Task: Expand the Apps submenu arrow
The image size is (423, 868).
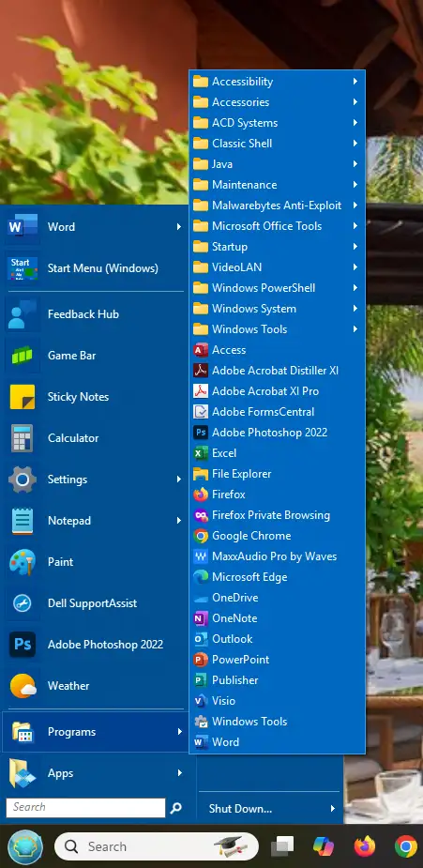Action: coord(178,773)
